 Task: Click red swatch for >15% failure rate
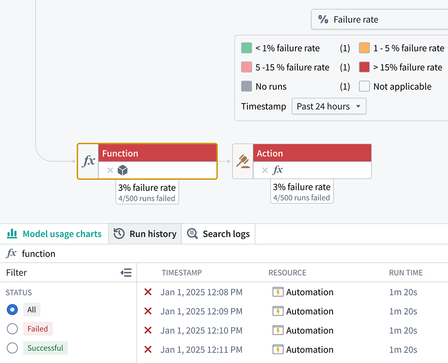[364, 67]
